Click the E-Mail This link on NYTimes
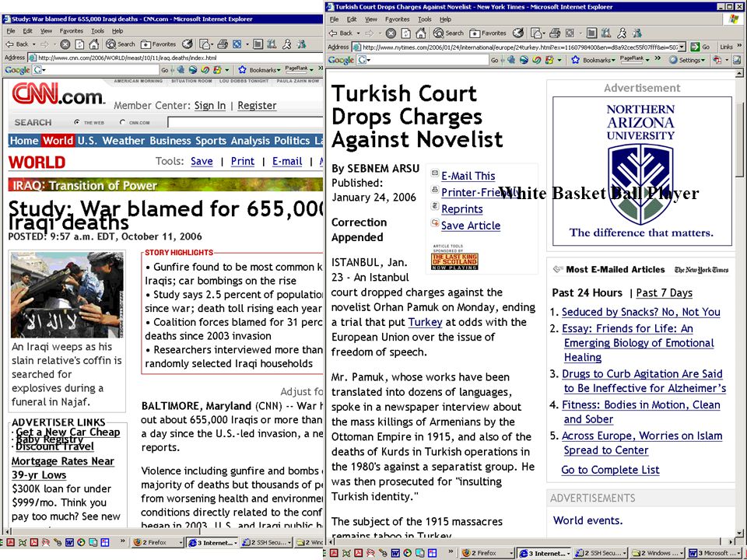Image resolution: width=747 pixels, height=560 pixels. pos(468,176)
